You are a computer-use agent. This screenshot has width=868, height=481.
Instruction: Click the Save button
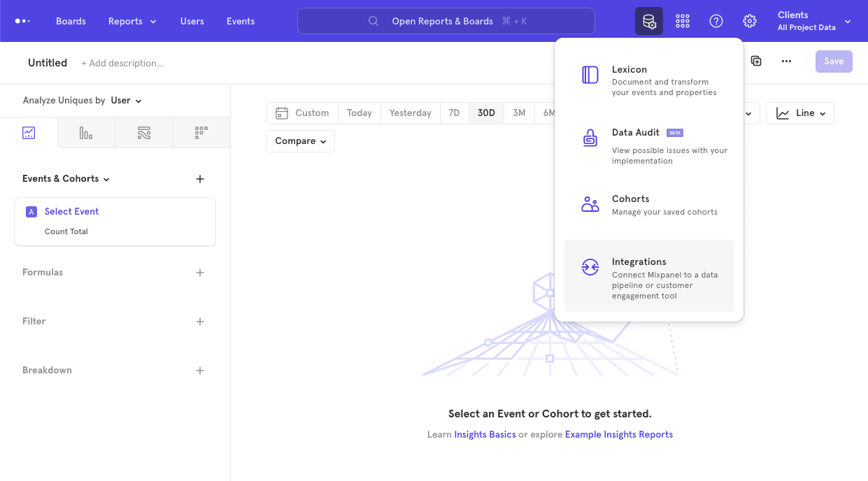pos(833,61)
